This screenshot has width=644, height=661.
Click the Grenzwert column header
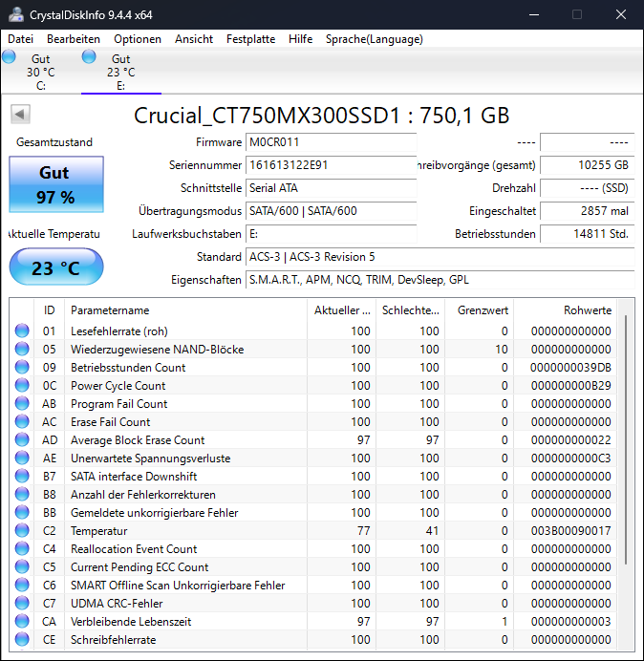coord(479,310)
